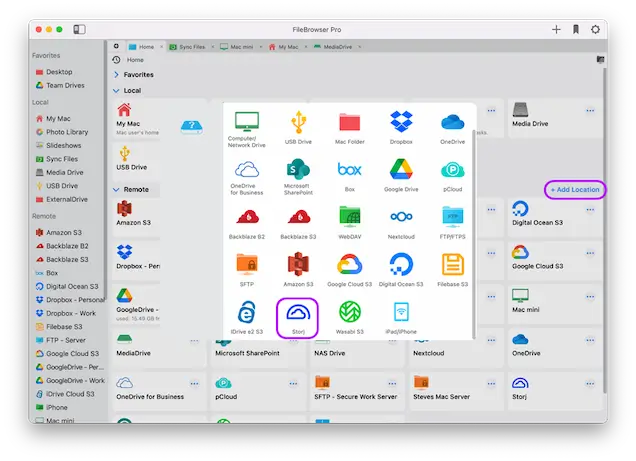Viewport: 636px width, 461px height.
Task: Choose pCloud in the location picker
Action: point(453,177)
